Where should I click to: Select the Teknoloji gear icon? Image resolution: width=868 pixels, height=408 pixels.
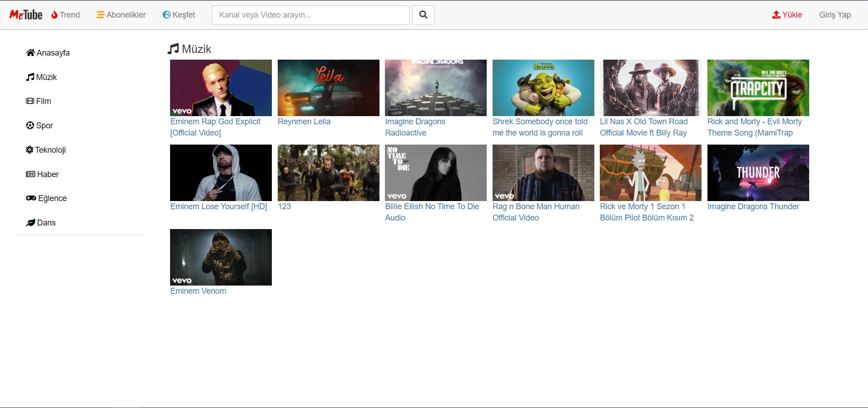coord(29,150)
